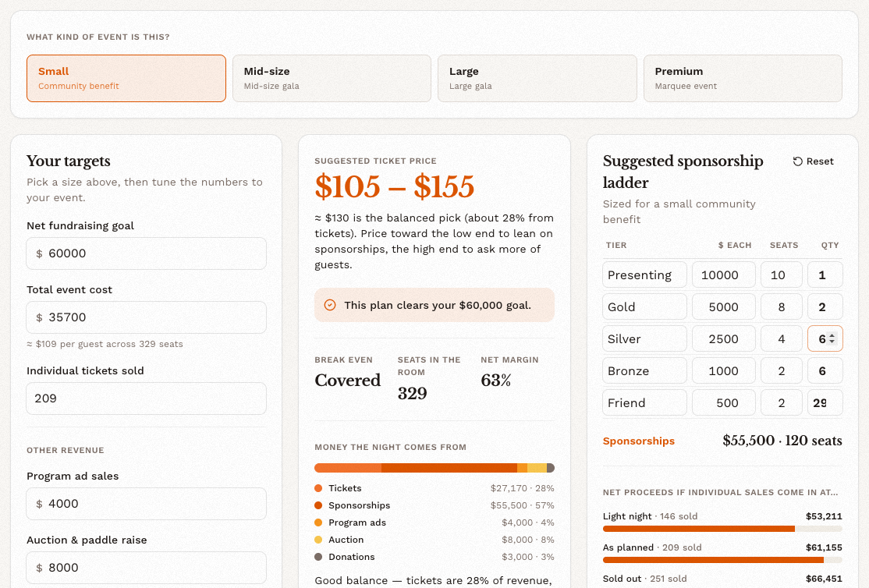Click the Individual tickets sold field

[147, 398]
